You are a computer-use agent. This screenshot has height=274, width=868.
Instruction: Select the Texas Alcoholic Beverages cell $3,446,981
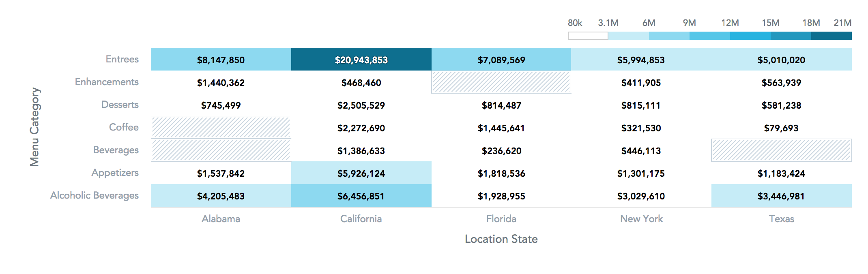(781, 195)
